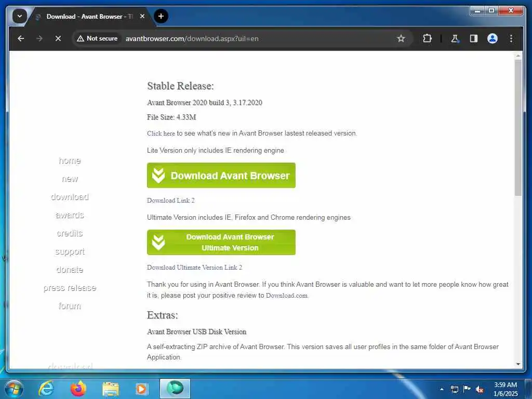Open the media player taskbar icon
Image resolution: width=532 pixels, height=399 pixels.
[x=141, y=389]
